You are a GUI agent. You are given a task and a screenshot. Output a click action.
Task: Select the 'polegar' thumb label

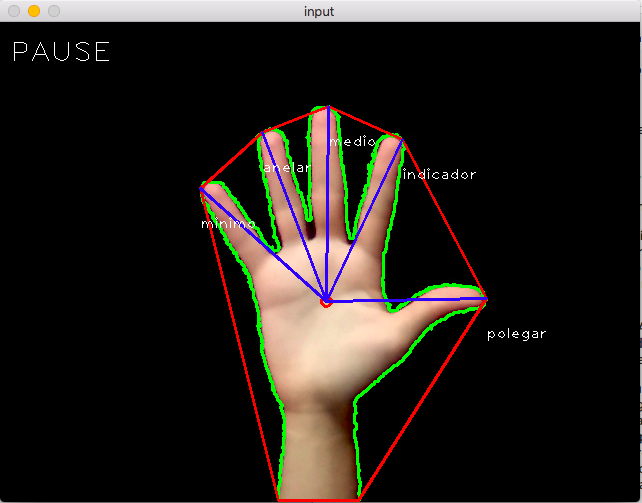[516, 334]
